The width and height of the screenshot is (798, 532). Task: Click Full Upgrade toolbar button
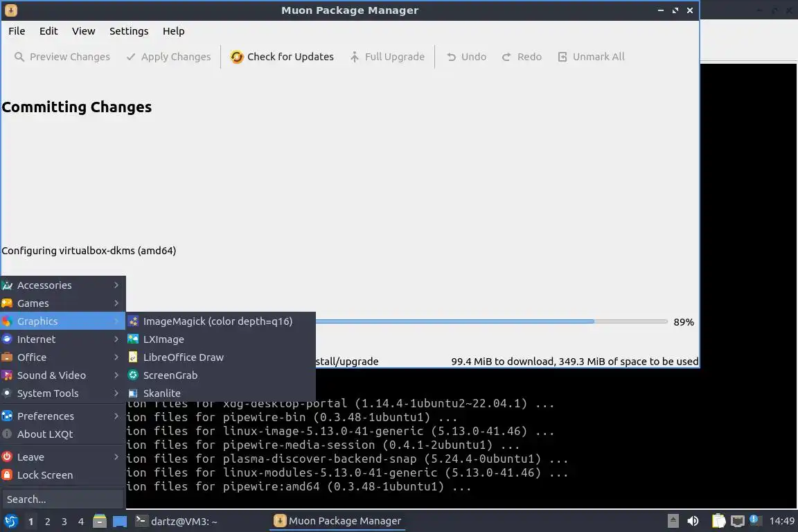coord(387,57)
